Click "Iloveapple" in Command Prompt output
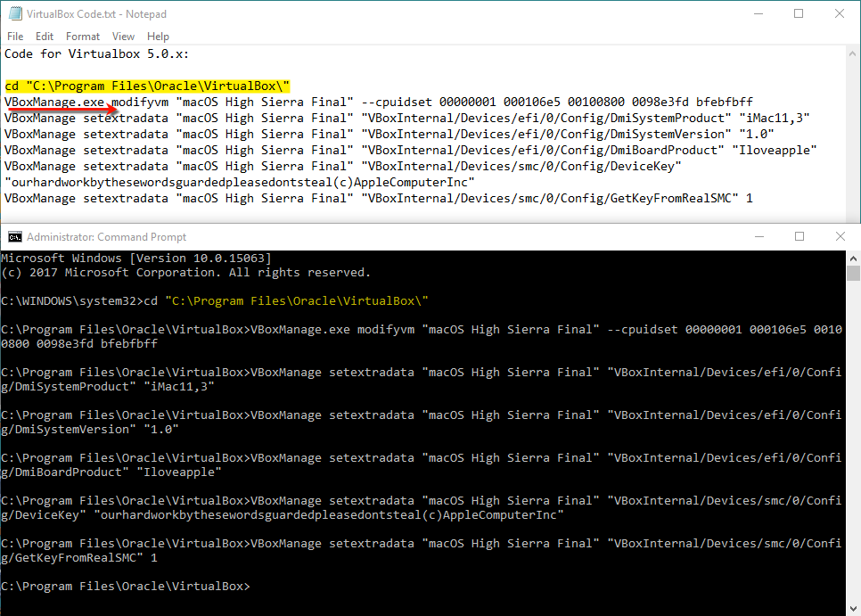 point(179,472)
